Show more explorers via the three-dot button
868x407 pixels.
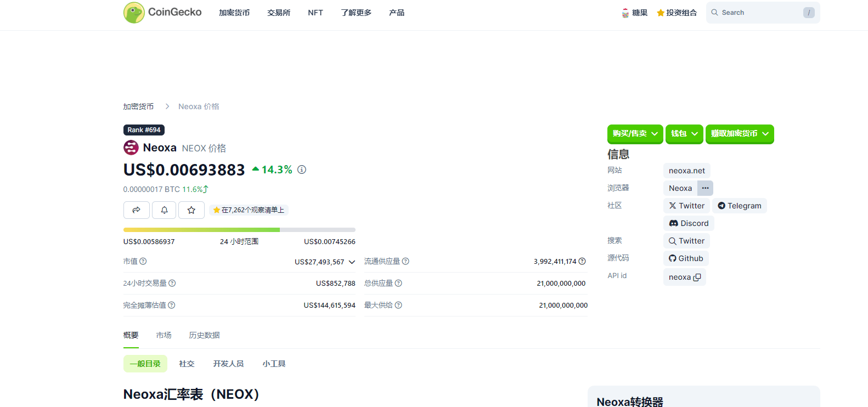(x=705, y=188)
